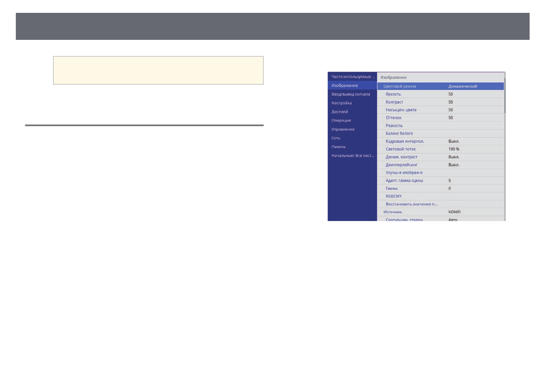Click the settings list scrollbar
Image resolution: width=555 pixels, height=392 pixels.
click(x=505, y=96)
